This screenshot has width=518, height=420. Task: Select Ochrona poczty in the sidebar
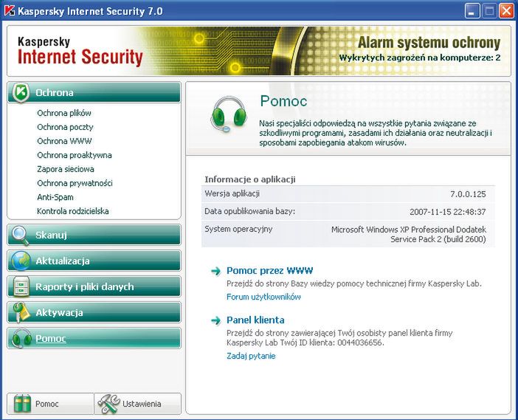coord(65,127)
